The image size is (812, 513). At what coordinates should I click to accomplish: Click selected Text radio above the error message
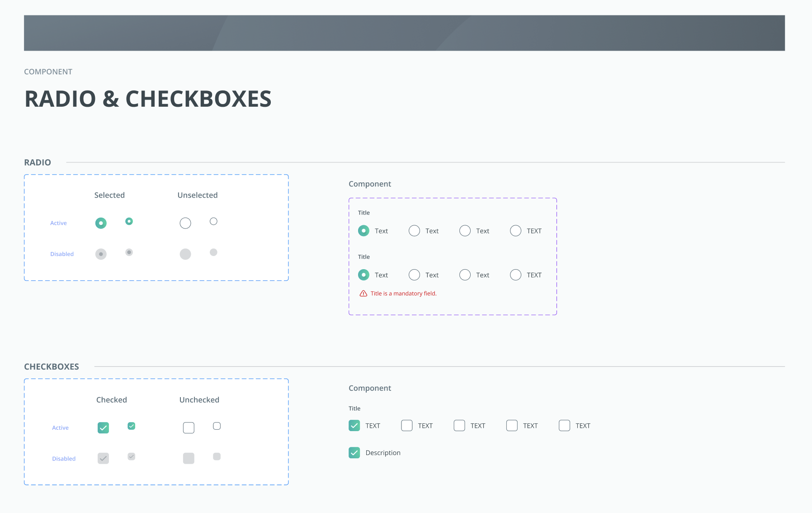pyautogui.click(x=364, y=275)
